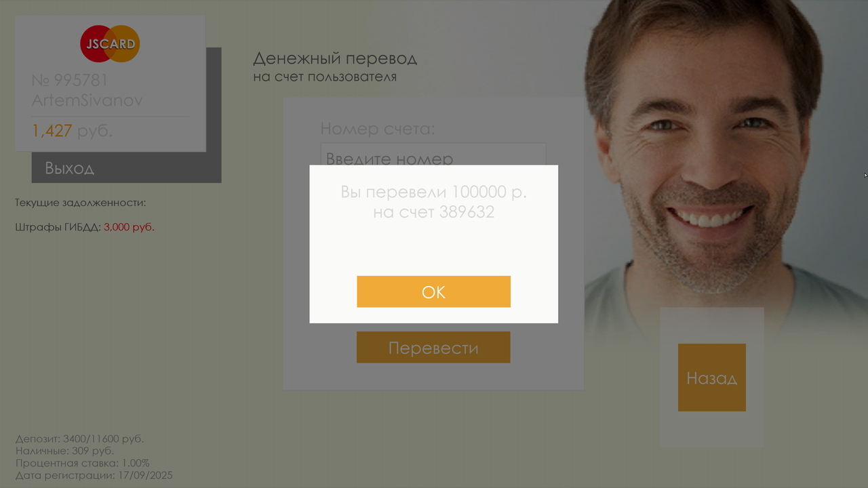Screen dimensions: 868x488
Task: Click the Депозит 3400/11600 руб. line
Action: click(x=79, y=439)
